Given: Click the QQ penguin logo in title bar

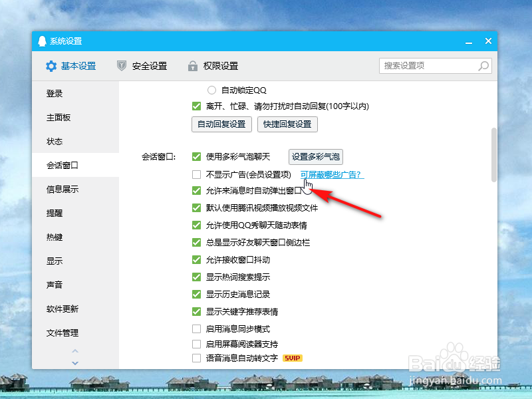Looking at the screenshot, I should [x=42, y=41].
